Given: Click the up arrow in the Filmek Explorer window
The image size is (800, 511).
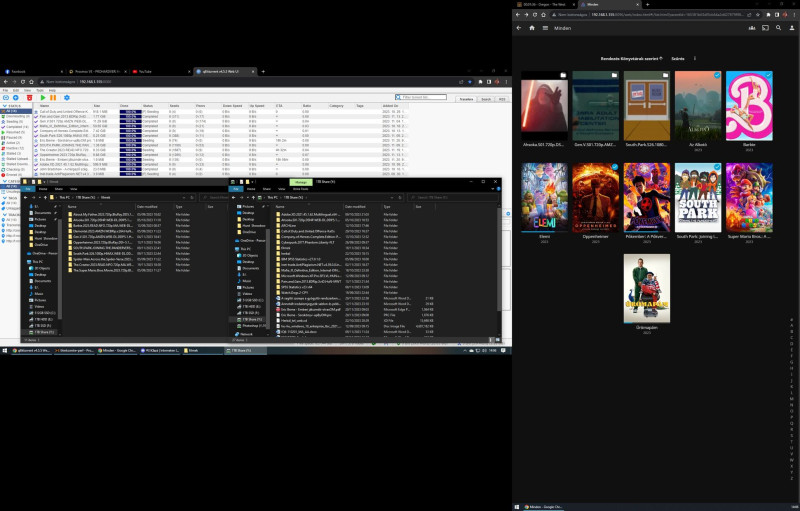Looking at the screenshot, I should [45, 197].
